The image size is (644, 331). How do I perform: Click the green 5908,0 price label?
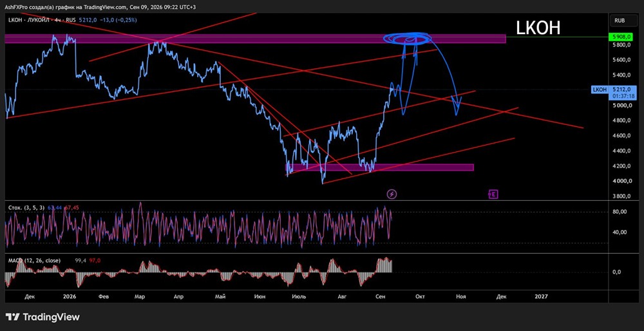tap(621, 37)
